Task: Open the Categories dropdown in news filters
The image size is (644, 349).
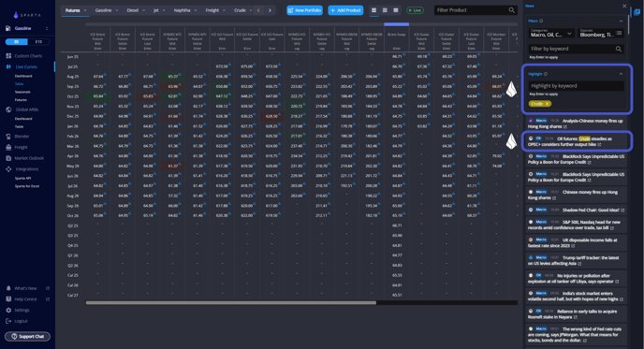Action: pos(551,34)
